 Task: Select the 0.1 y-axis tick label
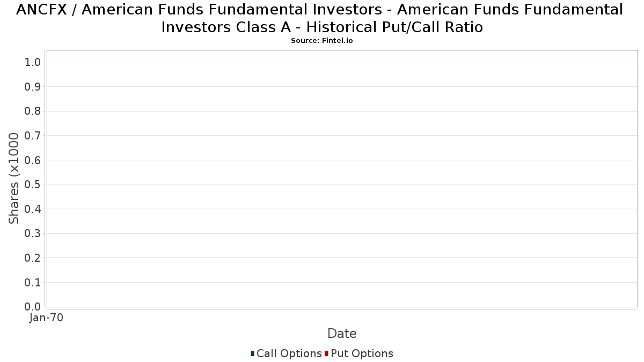click(33, 283)
